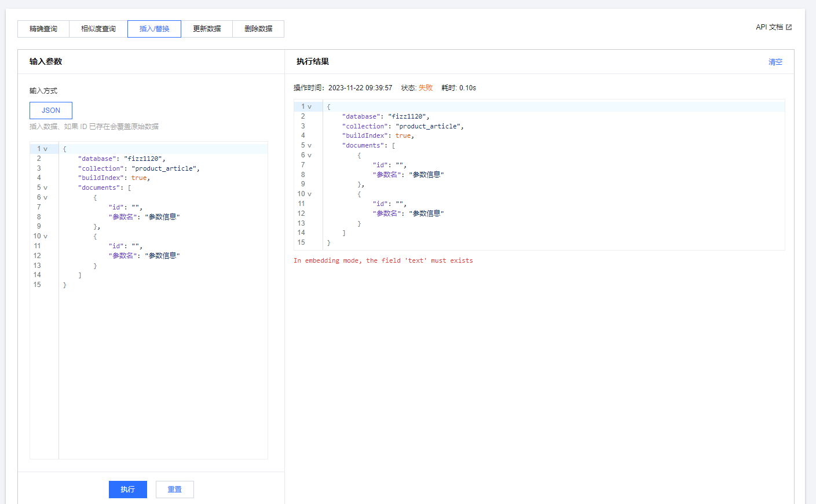816x504 pixels.
Task: Collapse line 1 fold arrow in result viewer
Action: (x=310, y=107)
